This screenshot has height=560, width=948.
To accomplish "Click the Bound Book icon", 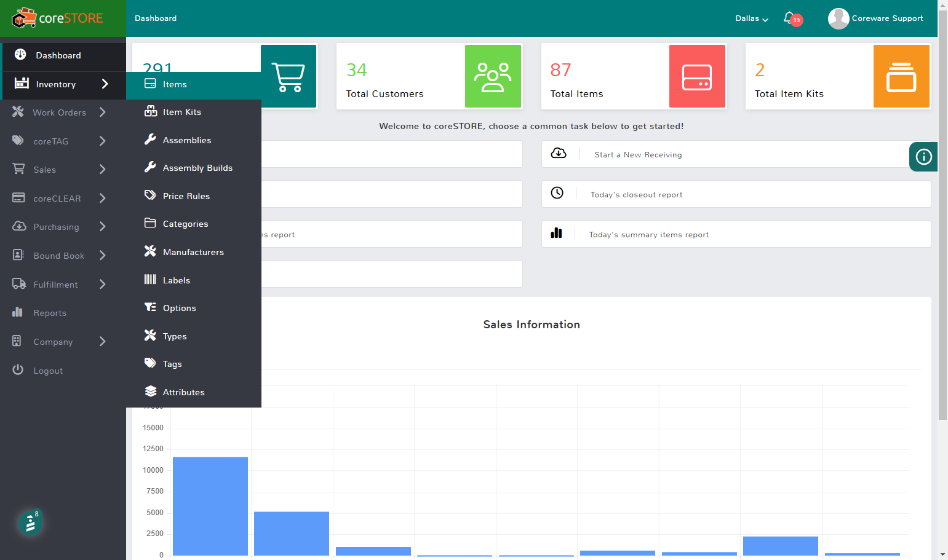I will point(18,254).
